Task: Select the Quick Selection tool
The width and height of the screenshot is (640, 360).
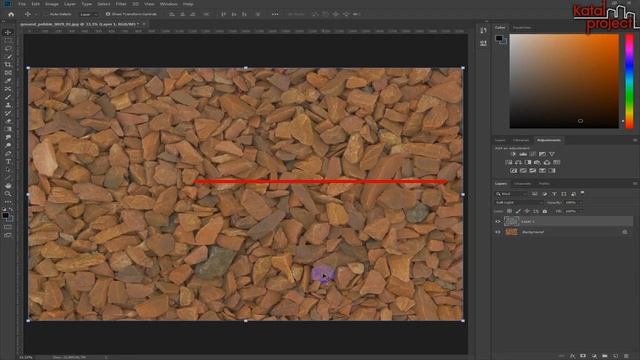Action: (8, 57)
